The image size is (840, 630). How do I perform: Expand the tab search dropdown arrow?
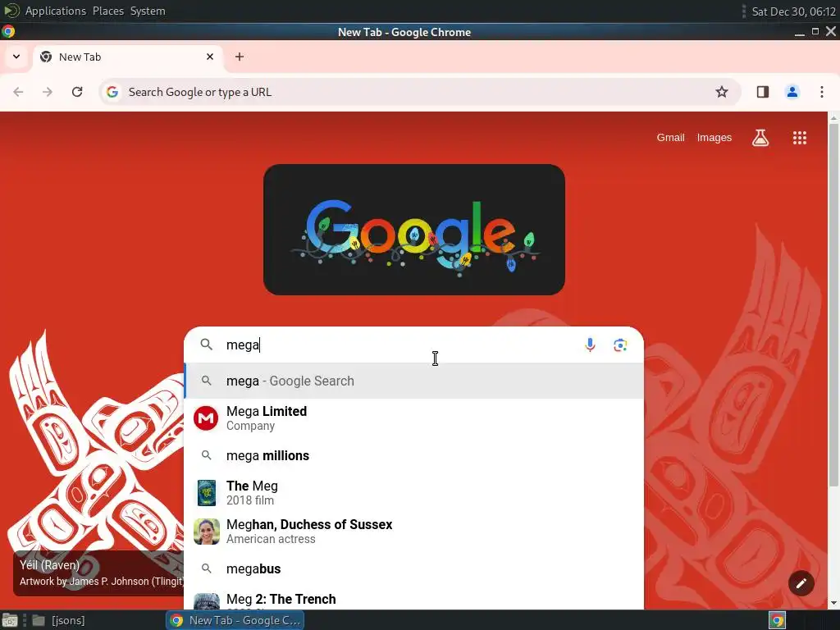[16, 57]
